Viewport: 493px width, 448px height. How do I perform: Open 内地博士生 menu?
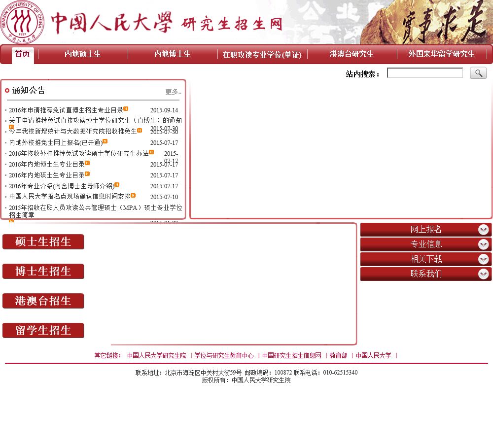pos(172,54)
